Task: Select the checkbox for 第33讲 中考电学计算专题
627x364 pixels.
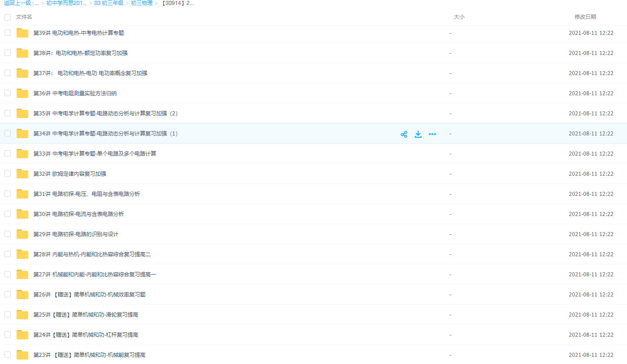Action: (x=8, y=153)
